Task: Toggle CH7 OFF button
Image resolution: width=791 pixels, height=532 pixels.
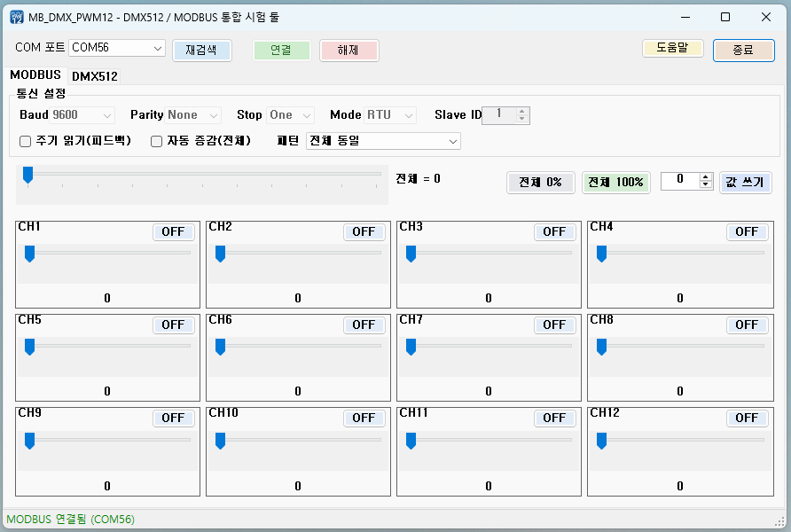Action: 554,325
